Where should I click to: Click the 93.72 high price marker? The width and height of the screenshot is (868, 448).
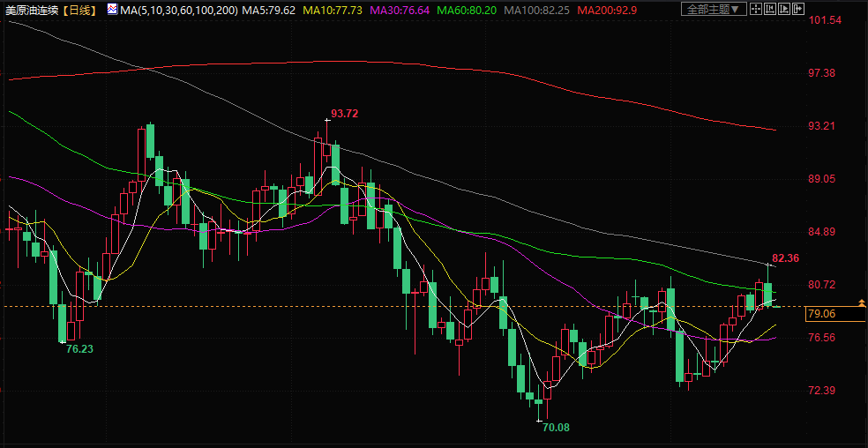coord(344,114)
